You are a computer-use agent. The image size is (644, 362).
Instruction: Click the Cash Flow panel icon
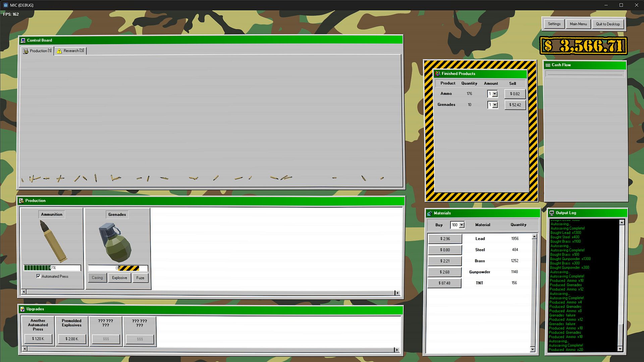(548, 65)
